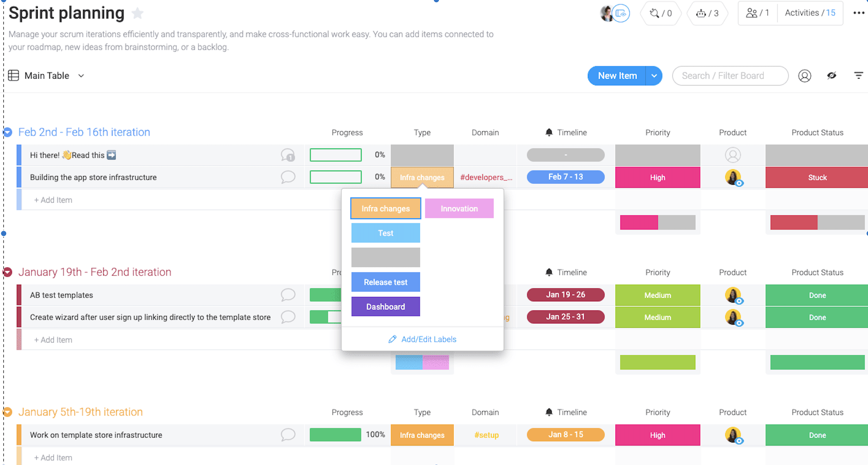Focus Search / Filter Board field

(730, 76)
